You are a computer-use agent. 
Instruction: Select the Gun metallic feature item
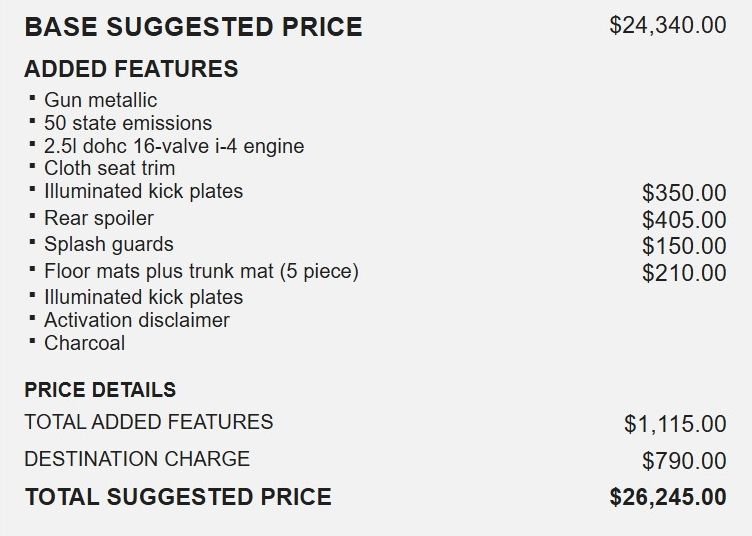point(100,100)
